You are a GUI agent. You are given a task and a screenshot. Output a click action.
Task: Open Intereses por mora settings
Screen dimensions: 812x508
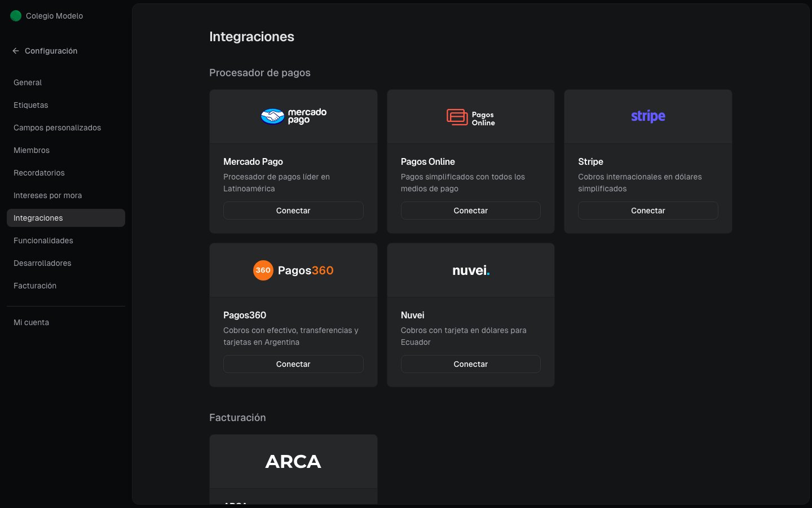point(66,195)
